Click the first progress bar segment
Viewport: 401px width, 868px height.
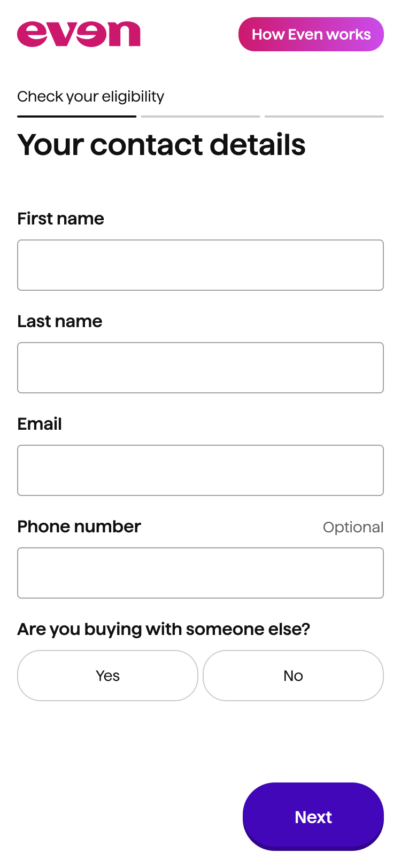click(76, 116)
